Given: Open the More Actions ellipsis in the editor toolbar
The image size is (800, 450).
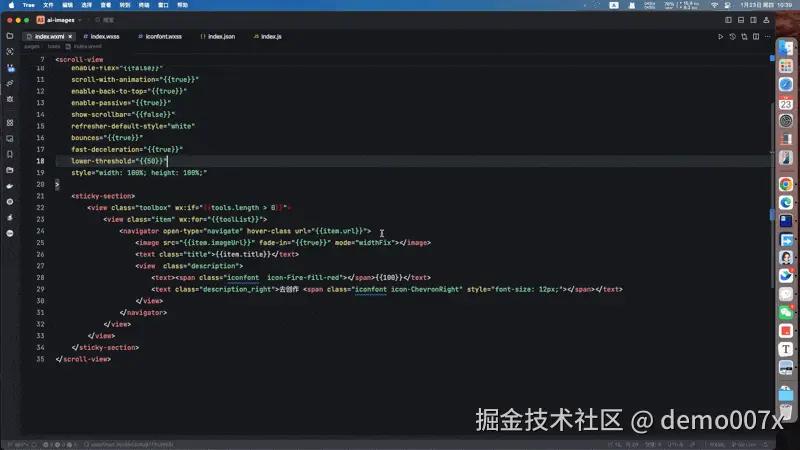Looking at the screenshot, I should click(767, 37).
